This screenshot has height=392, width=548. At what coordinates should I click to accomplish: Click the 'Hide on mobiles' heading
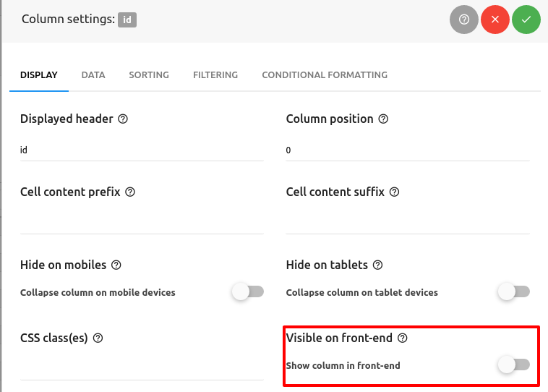pyautogui.click(x=63, y=265)
